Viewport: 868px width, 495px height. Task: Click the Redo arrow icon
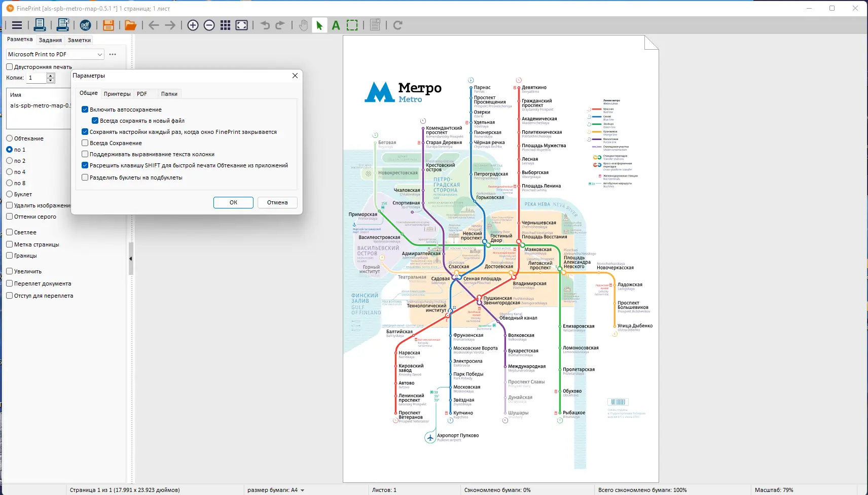280,25
